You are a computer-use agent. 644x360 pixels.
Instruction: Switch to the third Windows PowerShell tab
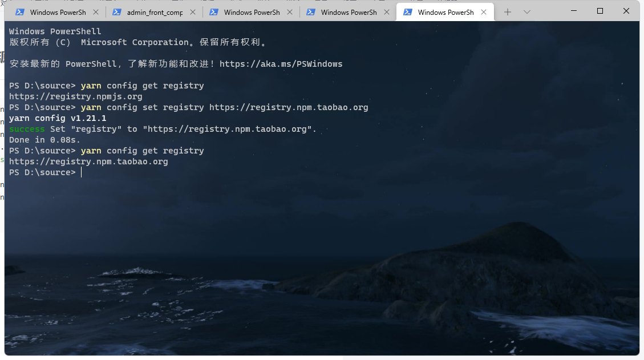tap(252, 13)
